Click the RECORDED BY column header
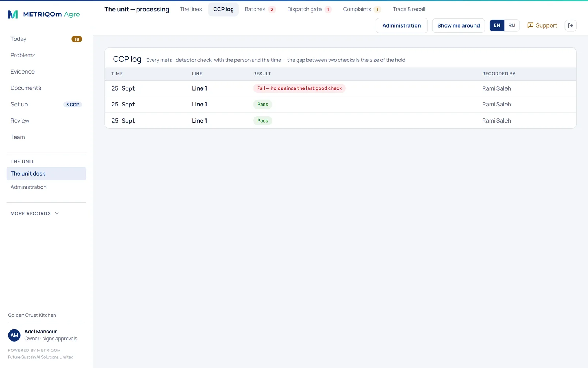The height and width of the screenshot is (368, 588). click(499, 74)
